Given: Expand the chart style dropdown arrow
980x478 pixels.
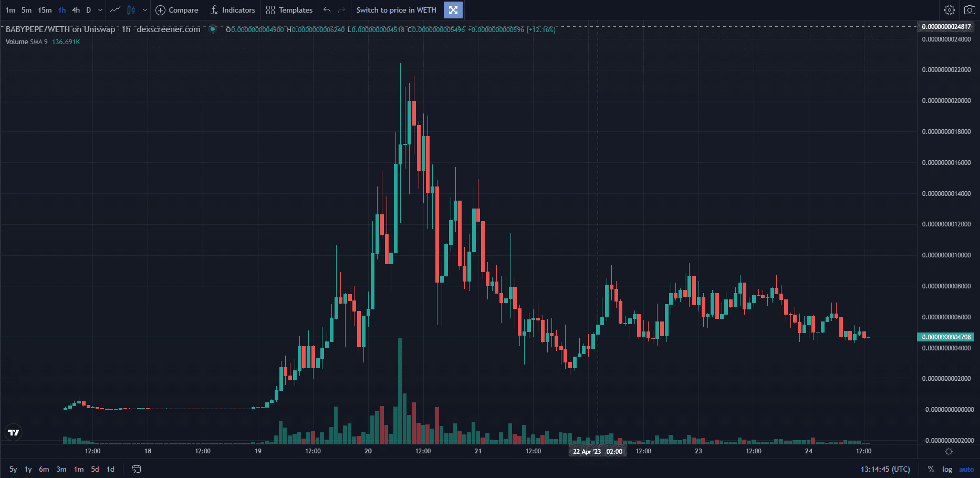Looking at the screenshot, I should click(144, 10).
